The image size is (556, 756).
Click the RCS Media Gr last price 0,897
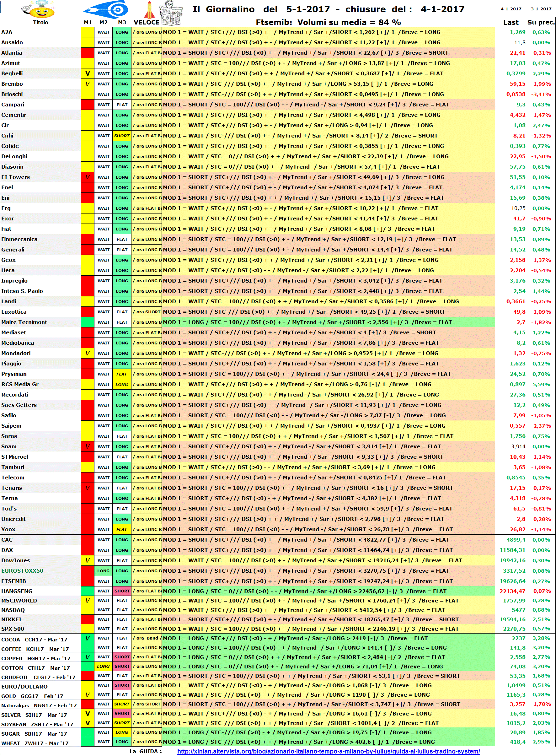(x=517, y=384)
